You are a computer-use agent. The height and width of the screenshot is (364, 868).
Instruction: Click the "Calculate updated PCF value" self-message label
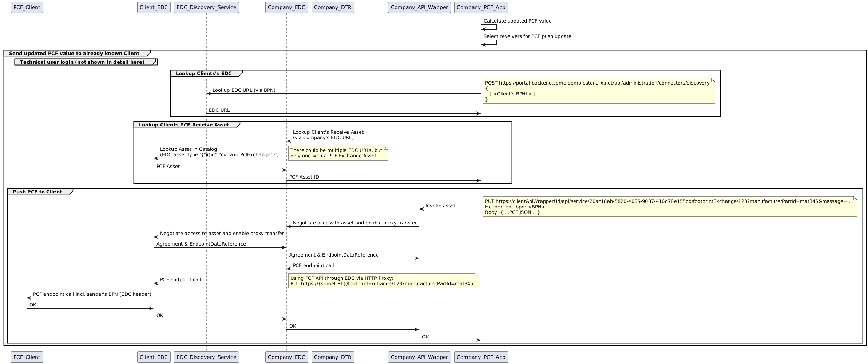[x=517, y=21]
